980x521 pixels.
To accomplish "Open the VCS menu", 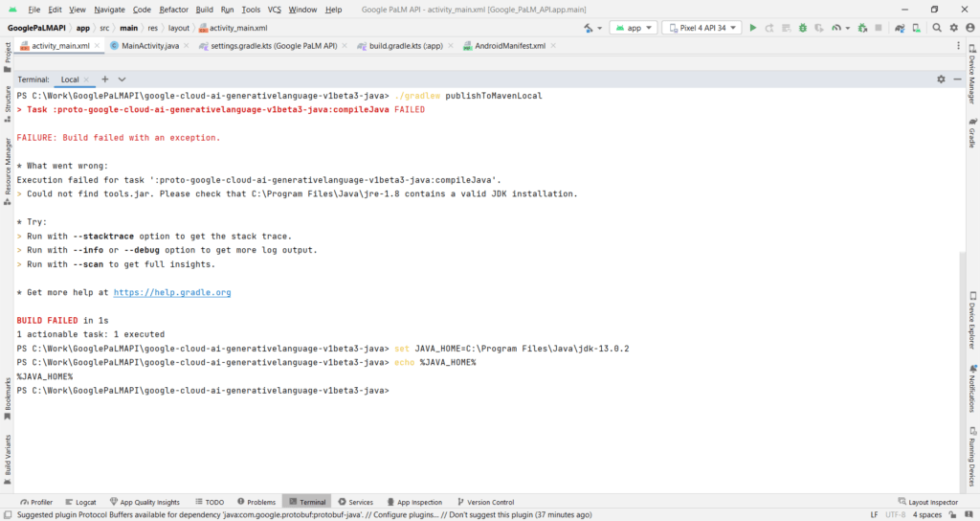I will pos(275,10).
